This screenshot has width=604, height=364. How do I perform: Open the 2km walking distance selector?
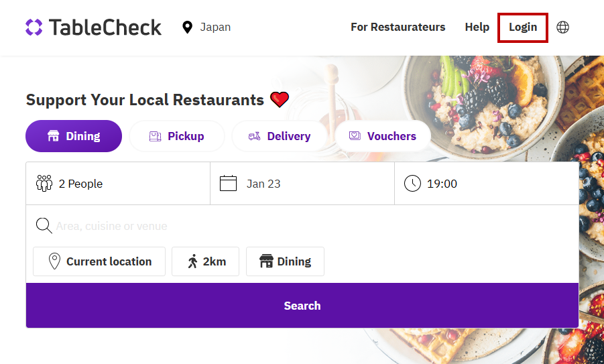[x=206, y=261]
